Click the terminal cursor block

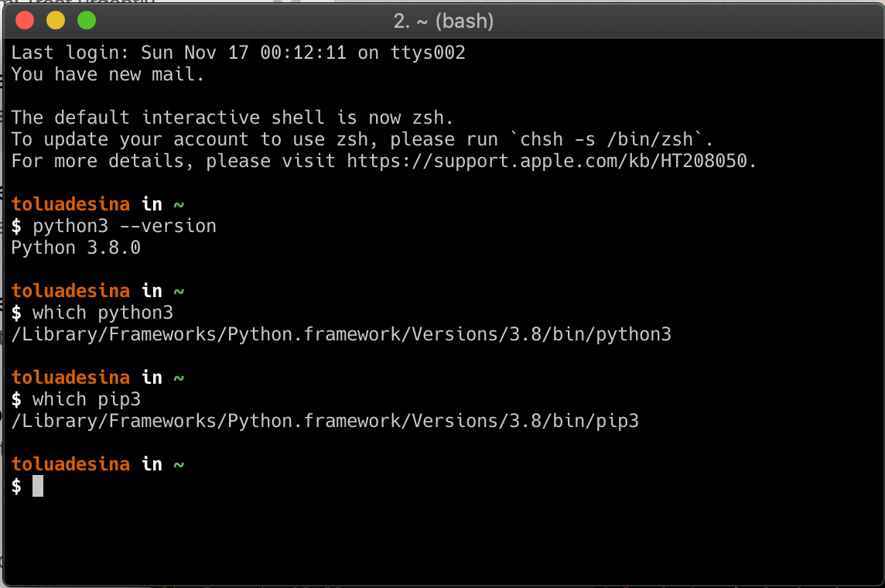pyautogui.click(x=36, y=486)
